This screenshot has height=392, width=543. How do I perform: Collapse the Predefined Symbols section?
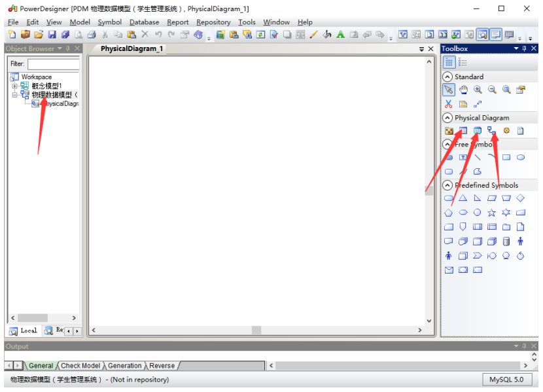(447, 185)
